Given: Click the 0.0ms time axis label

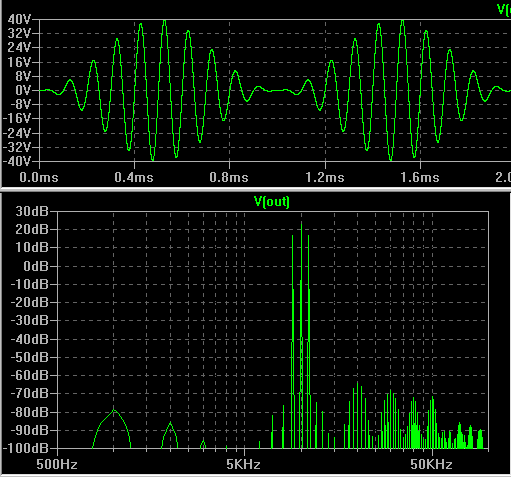Looking at the screenshot, I should (39, 177).
